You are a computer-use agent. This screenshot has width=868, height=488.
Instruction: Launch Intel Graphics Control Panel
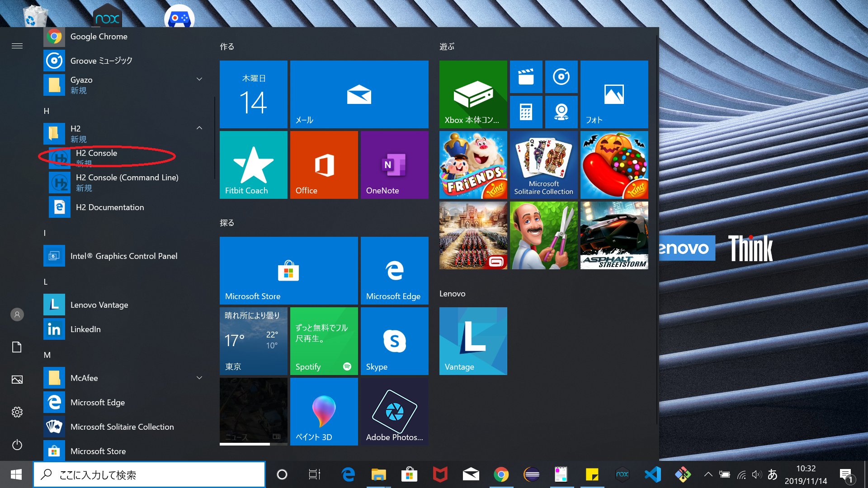tap(122, 256)
